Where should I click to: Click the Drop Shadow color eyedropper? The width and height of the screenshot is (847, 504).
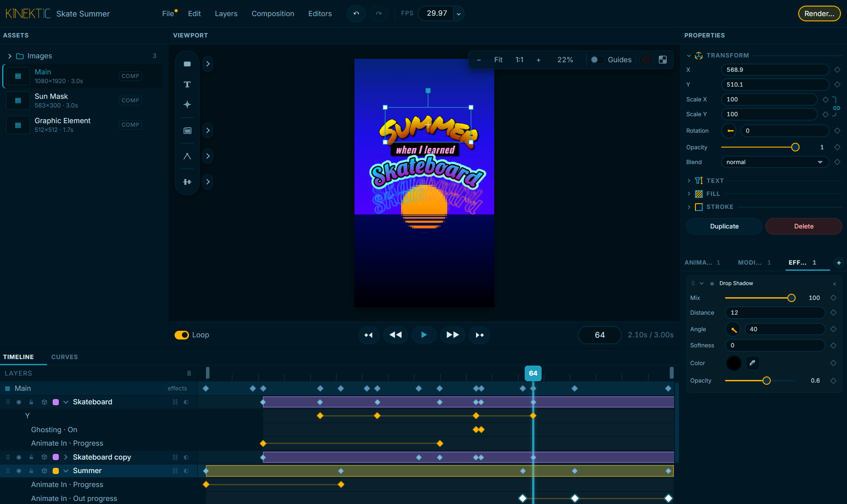coord(753,363)
